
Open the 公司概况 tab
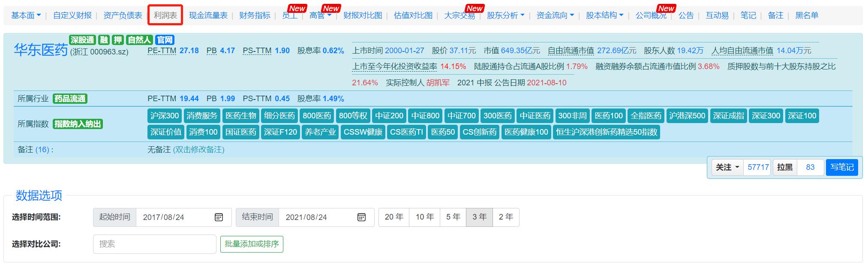[x=651, y=15]
